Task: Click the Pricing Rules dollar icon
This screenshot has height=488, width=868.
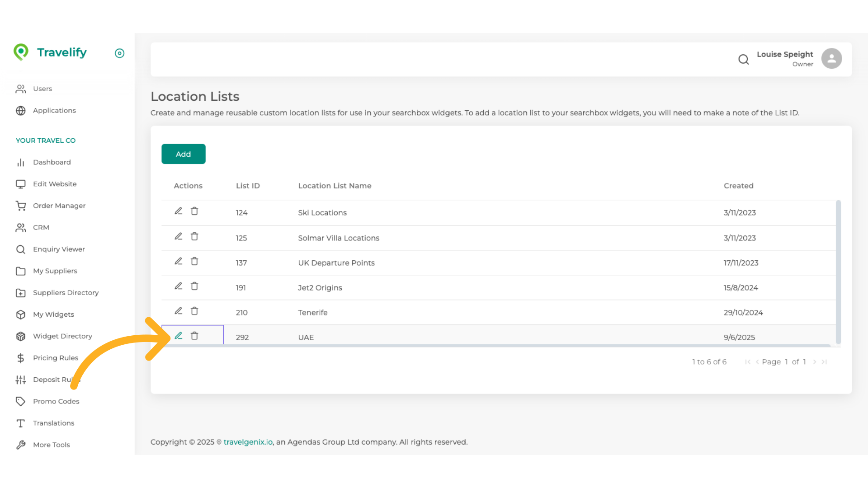Action: 21,358
